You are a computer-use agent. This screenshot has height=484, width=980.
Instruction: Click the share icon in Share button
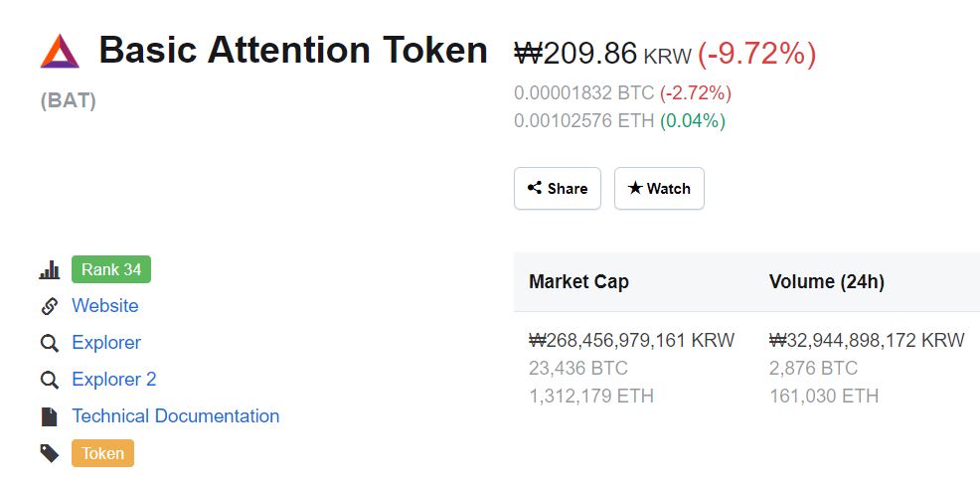535,188
